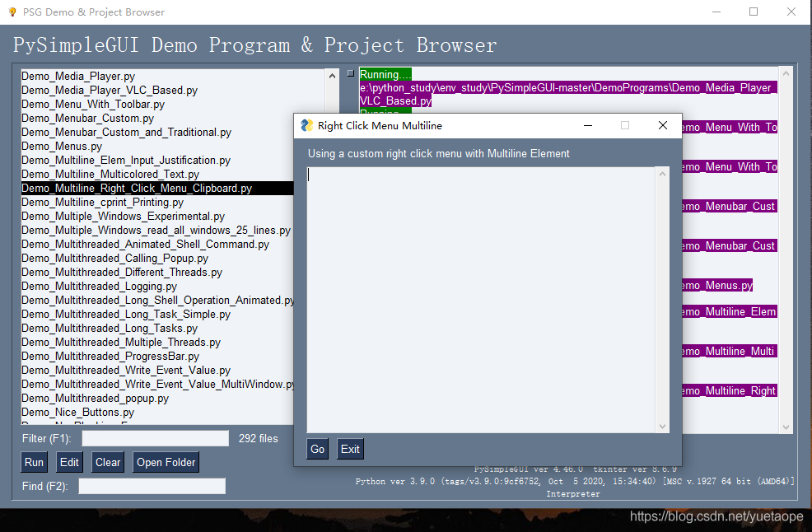Select Demo_Multithreaded_Different_Threads.py

coord(122,272)
